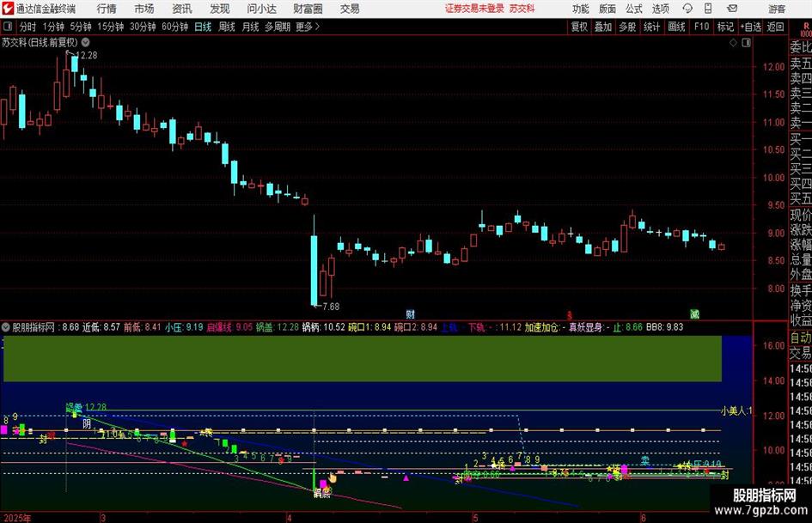
Task: Open the 资讯 menu
Action: [182, 9]
